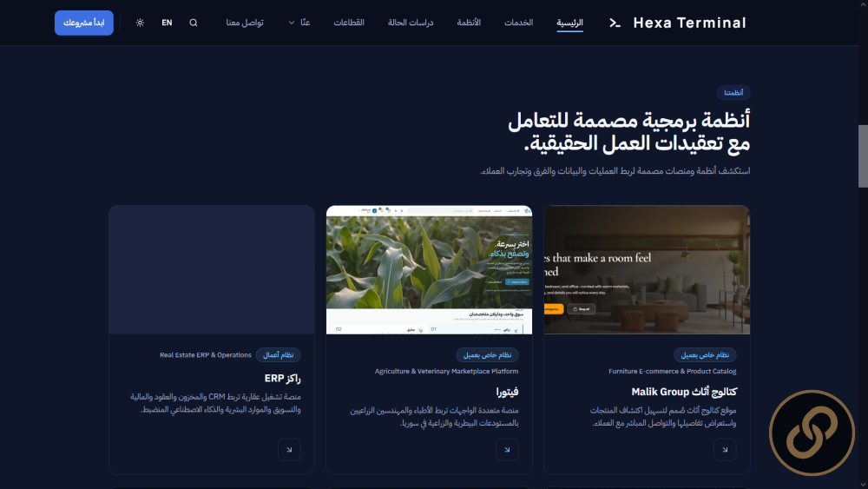868x489 pixels.
Task: Open the الخدمات services menu item
Action: 519,23
